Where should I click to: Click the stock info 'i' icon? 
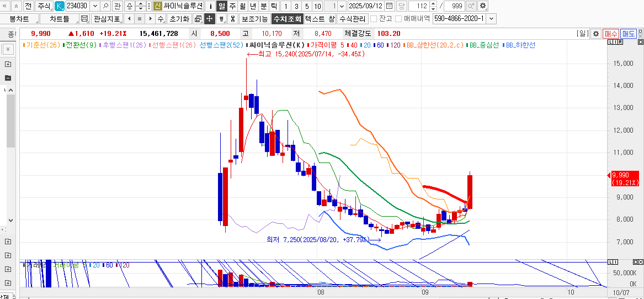click(x=211, y=6)
